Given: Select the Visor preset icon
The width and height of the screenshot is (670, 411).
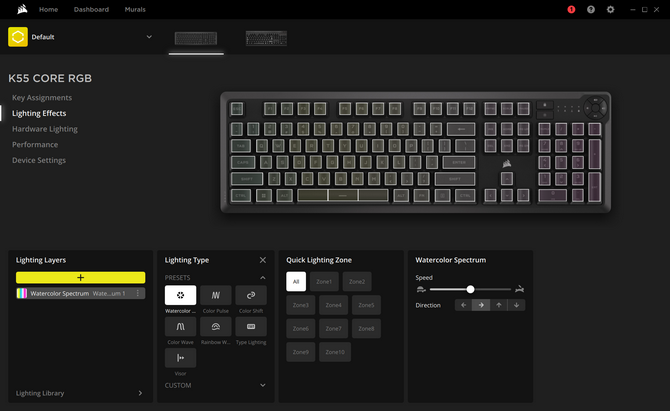Looking at the screenshot, I should [x=180, y=358].
